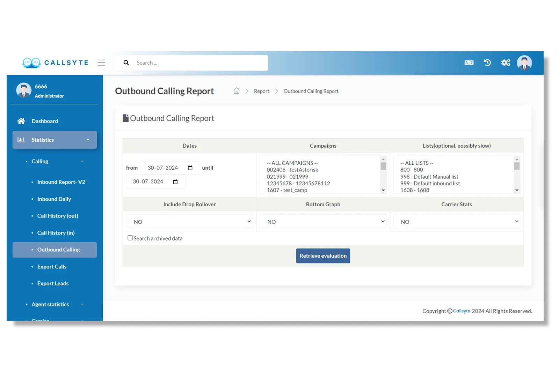Open the calendar picker for the from date
This screenshot has width=559, height=392.
(x=191, y=168)
